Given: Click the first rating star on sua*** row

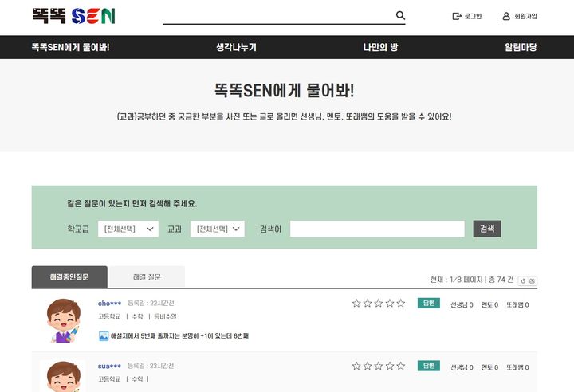Looking at the screenshot, I should pyautogui.click(x=356, y=366).
